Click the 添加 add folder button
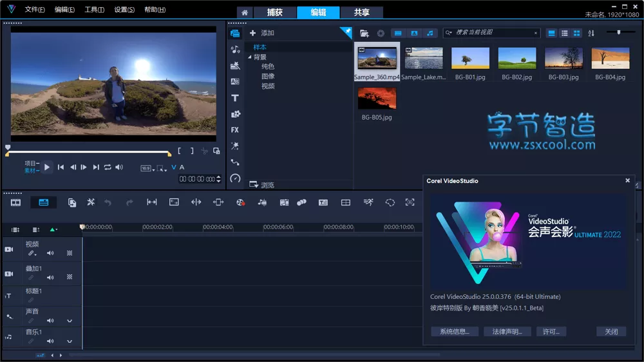644x362 pixels. point(261,33)
